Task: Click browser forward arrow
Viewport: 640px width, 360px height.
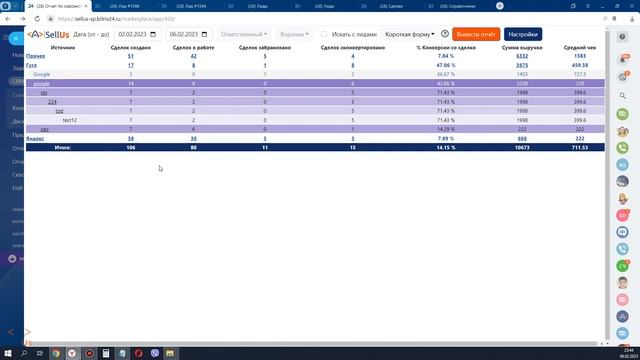Action: (22, 19)
